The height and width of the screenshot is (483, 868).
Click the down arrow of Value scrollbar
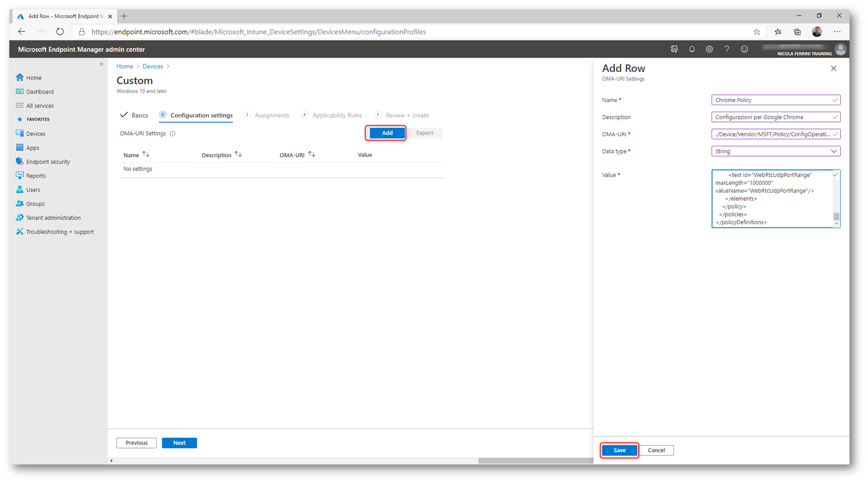point(836,224)
